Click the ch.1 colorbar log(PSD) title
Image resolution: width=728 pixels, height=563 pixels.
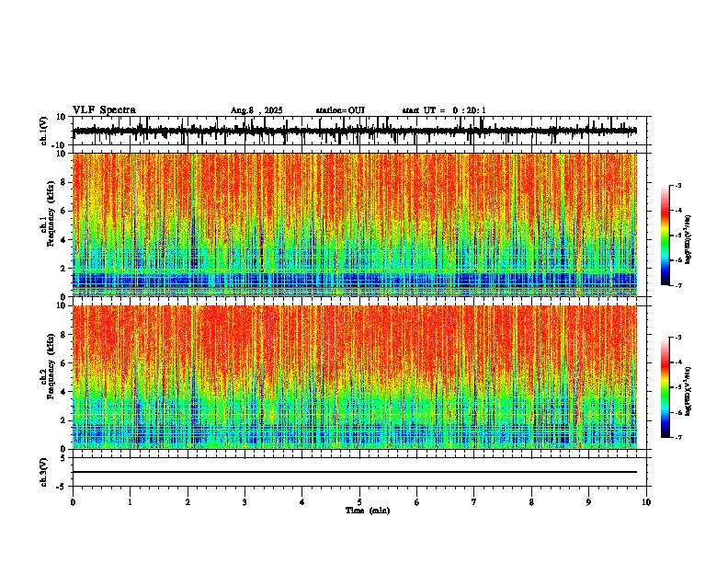pyautogui.click(x=688, y=239)
